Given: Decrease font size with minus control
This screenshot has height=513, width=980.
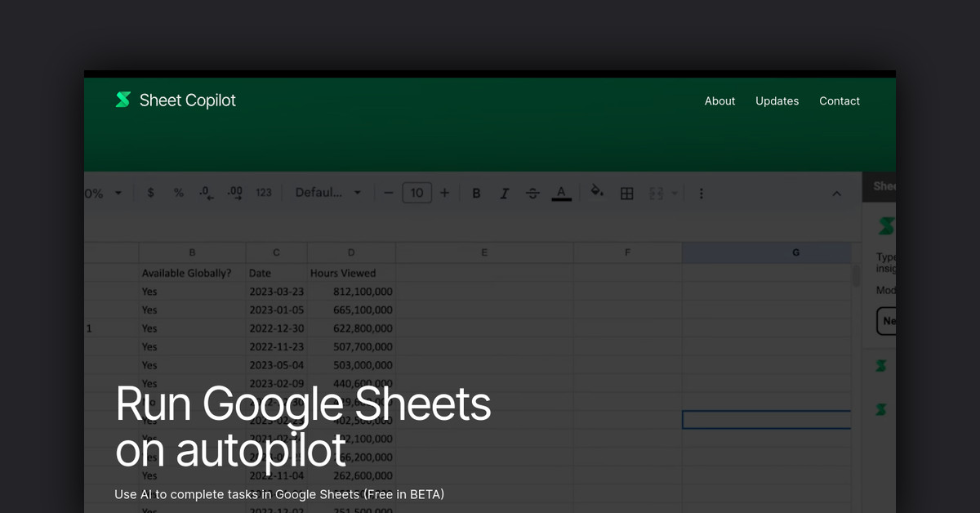Looking at the screenshot, I should coord(389,193).
